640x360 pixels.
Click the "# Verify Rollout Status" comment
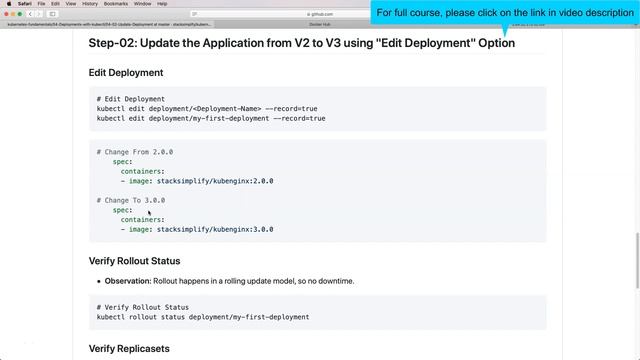(x=142, y=307)
